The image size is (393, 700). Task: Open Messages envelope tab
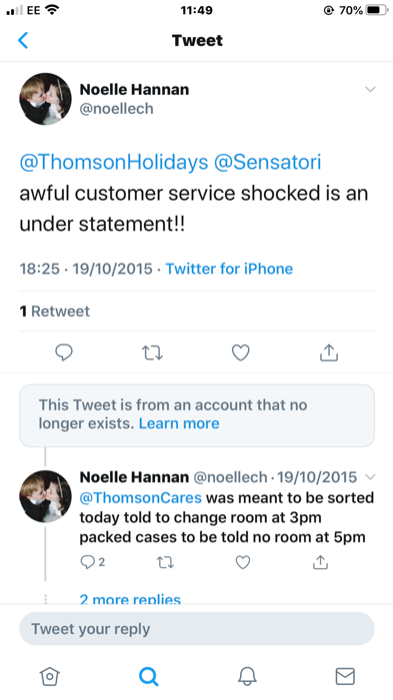coord(345,676)
